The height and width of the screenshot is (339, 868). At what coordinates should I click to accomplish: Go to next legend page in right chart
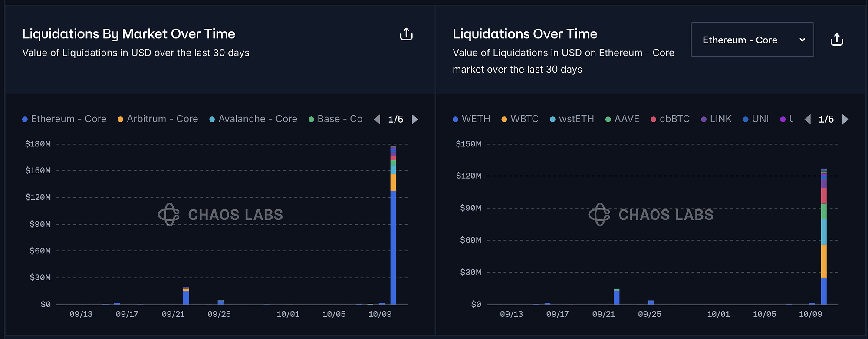845,119
